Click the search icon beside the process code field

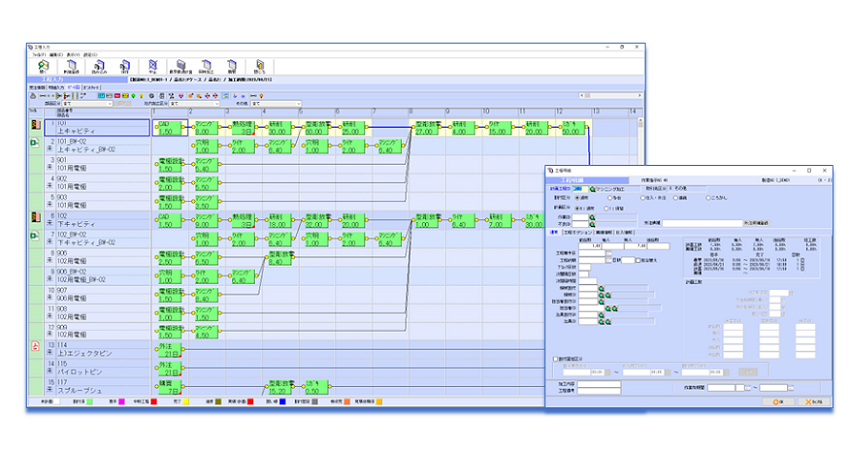(x=593, y=188)
